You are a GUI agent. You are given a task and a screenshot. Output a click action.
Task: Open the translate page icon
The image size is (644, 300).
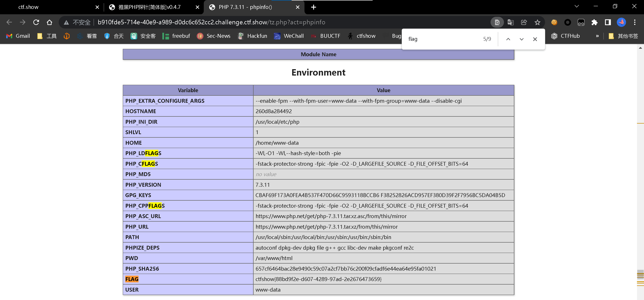pyautogui.click(x=511, y=22)
